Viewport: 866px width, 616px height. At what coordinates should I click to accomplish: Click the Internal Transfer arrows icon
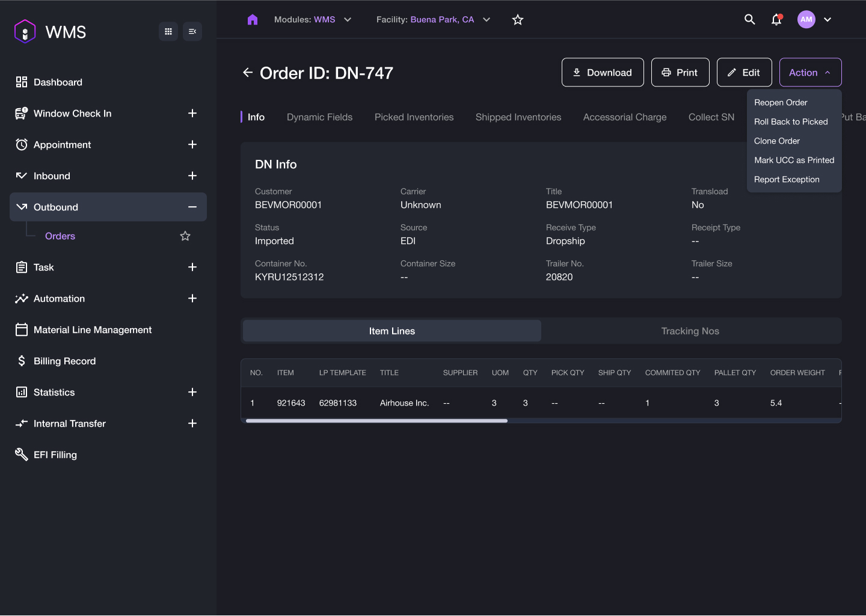pyautogui.click(x=22, y=423)
